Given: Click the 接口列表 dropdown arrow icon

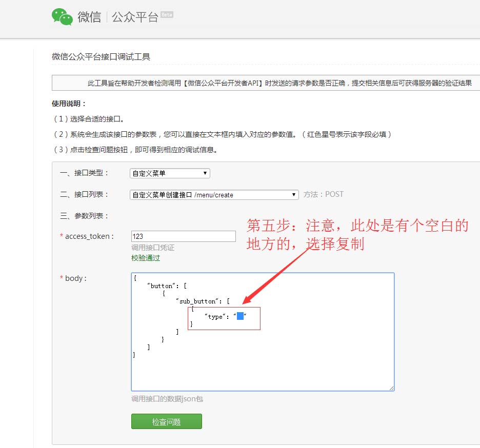Looking at the screenshot, I should [x=292, y=195].
